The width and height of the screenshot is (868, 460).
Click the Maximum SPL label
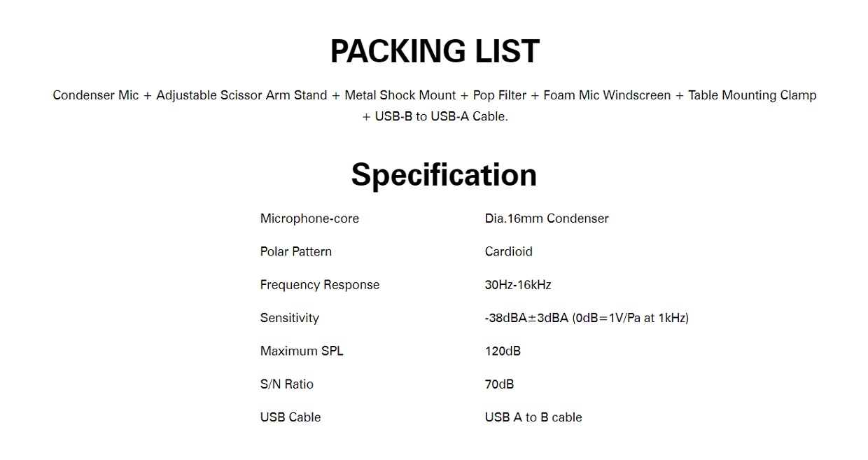(x=302, y=351)
